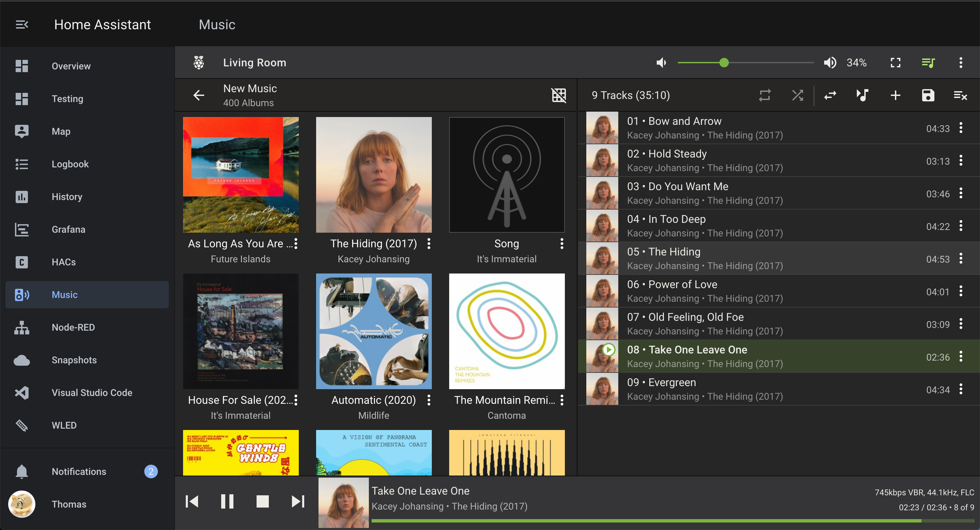Toggle repeat mode for the playlist
This screenshot has width=980, height=530.
pyautogui.click(x=765, y=95)
